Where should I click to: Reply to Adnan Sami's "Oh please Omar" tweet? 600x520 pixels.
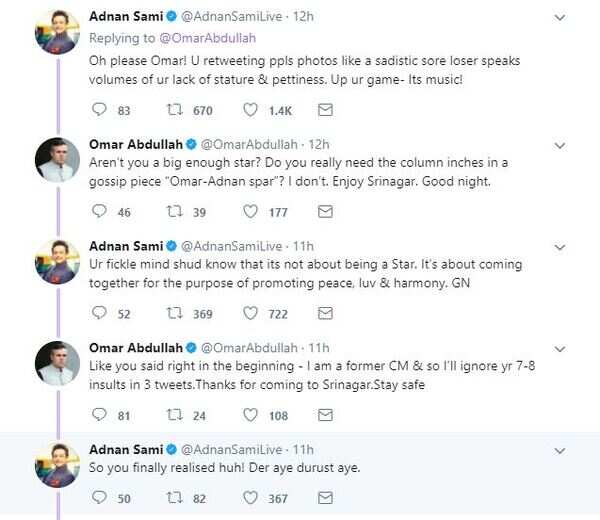click(98, 110)
